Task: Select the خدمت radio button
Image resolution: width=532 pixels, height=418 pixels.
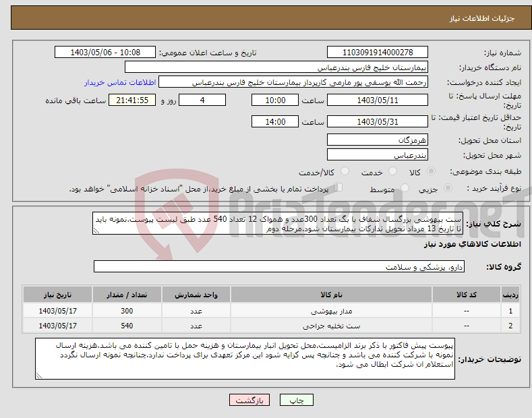Action: click(392, 171)
